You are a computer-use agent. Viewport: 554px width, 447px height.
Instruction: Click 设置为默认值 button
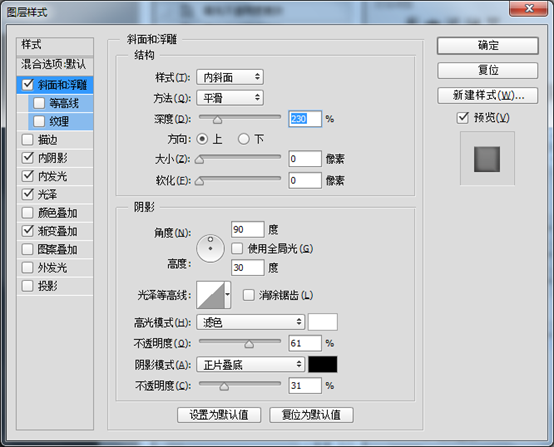coord(219,414)
